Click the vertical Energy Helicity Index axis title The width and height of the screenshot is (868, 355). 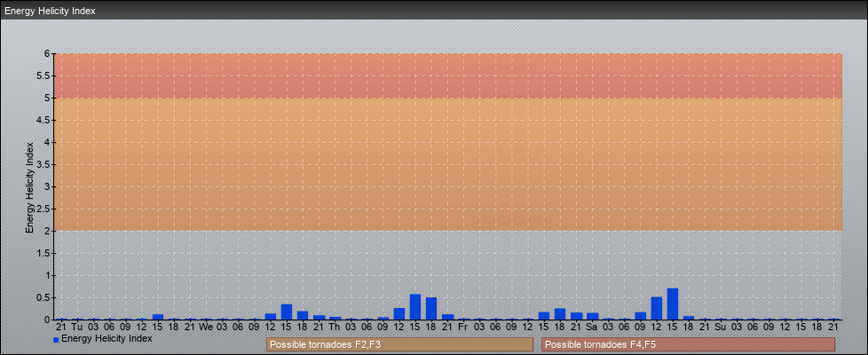(29, 187)
